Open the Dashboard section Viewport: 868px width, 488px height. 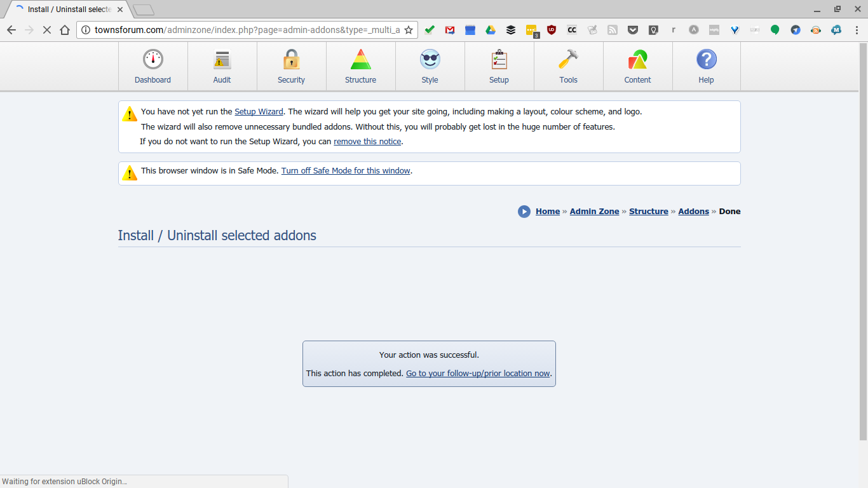[x=153, y=66]
